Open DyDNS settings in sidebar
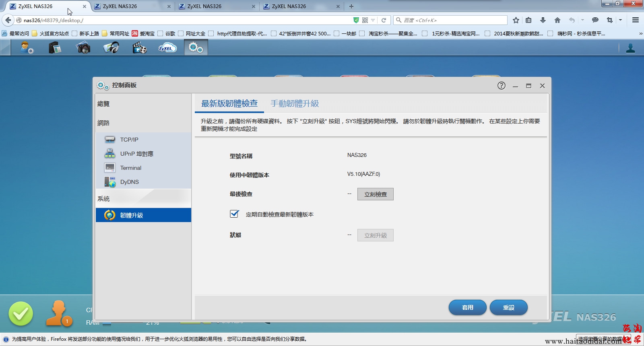This screenshot has width=644, height=346. pyautogui.click(x=129, y=182)
